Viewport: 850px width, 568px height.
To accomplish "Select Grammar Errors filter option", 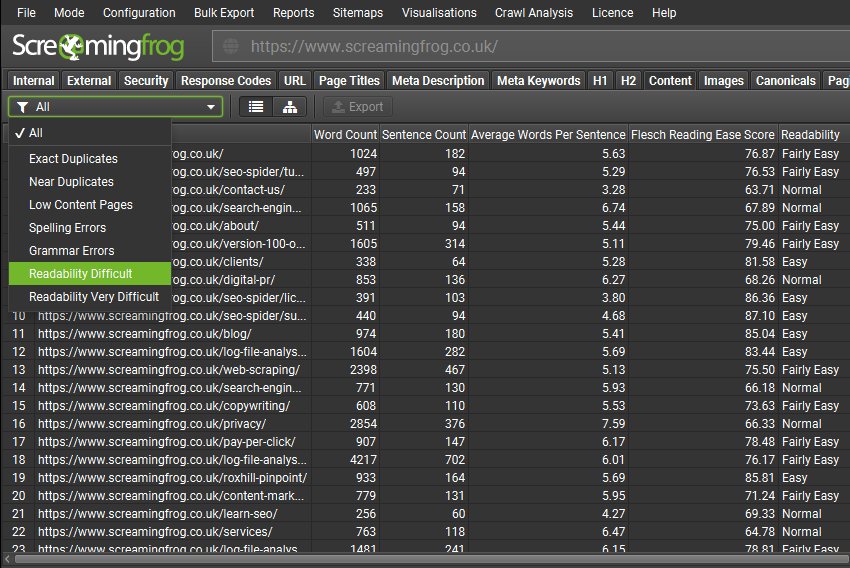I will pyautogui.click(x=90, y=251).
